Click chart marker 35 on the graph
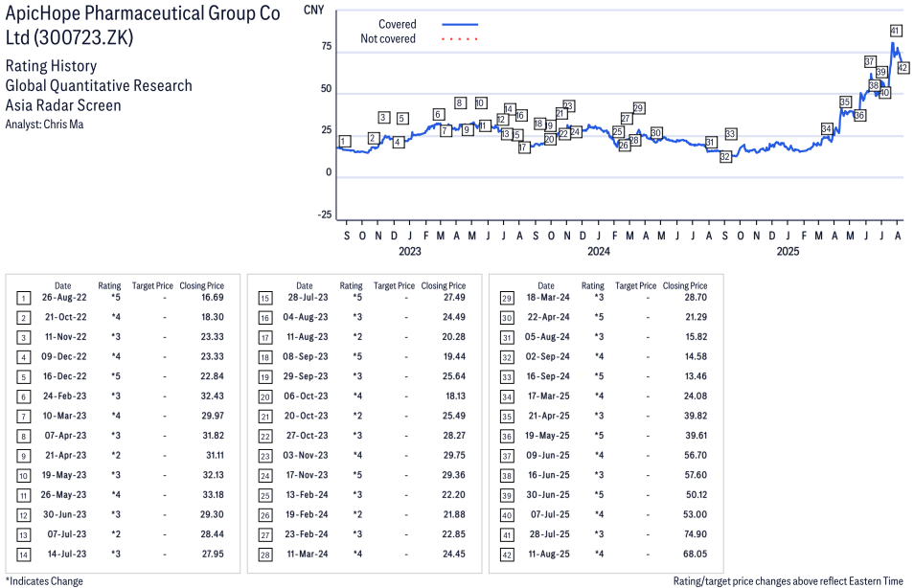 point(845,102)
